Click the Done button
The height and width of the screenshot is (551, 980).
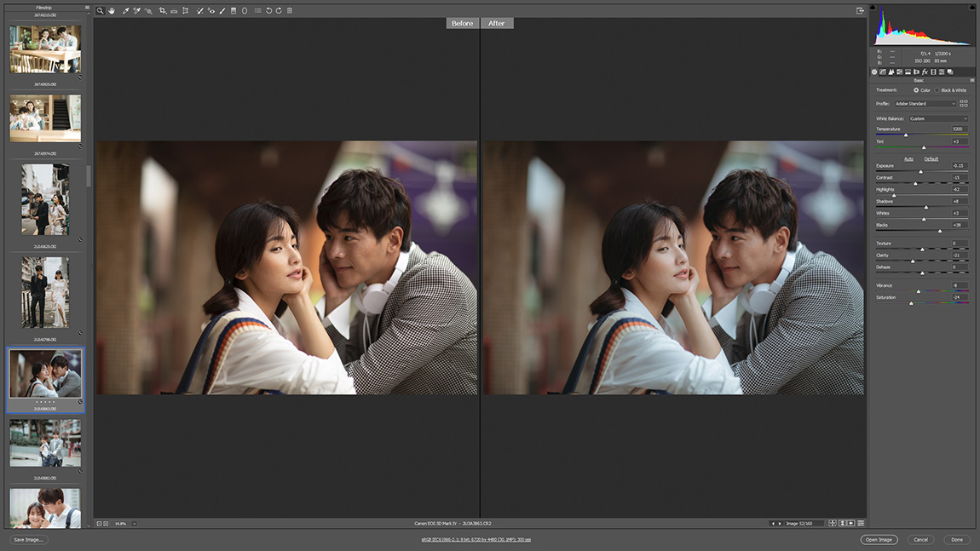coord(957,540)
